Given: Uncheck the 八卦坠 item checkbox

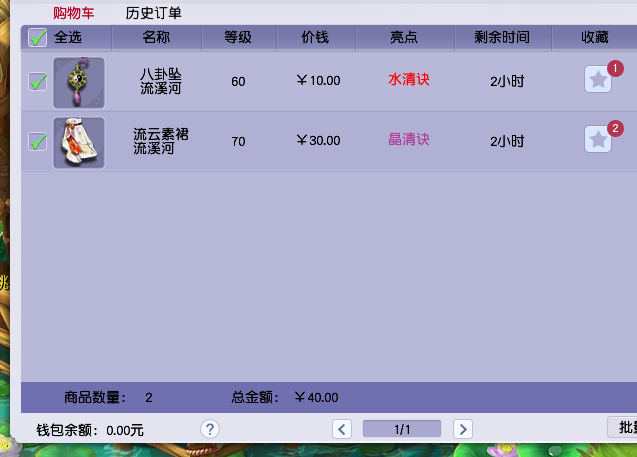Looking at the screenshot, I should [x=37, y=82].
